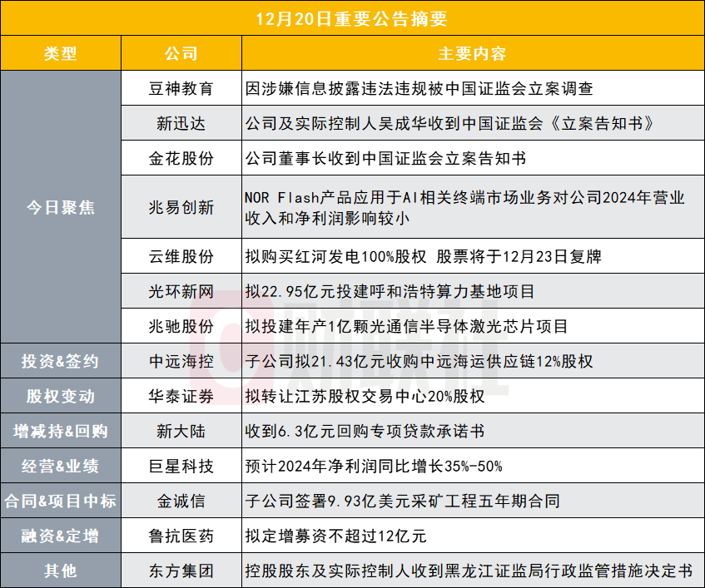Click text 预计2024年净利润同比增长35%-50%

tap(374, 466)
